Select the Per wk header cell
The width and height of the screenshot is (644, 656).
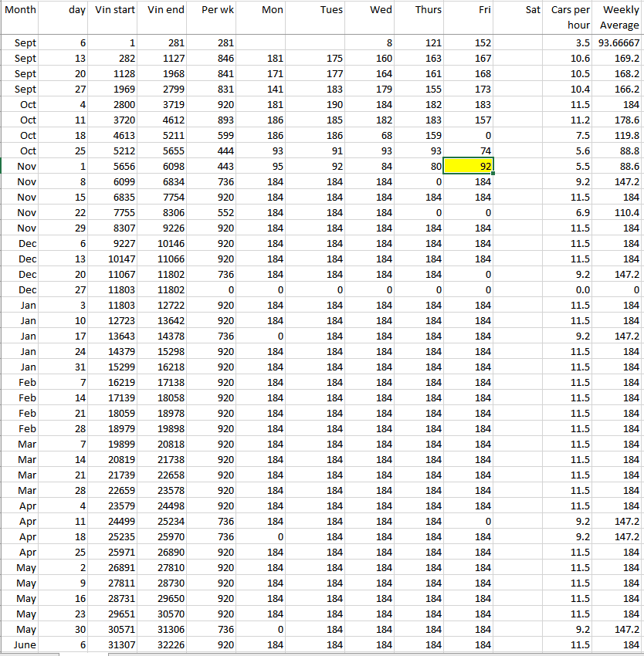pos(212,10)
